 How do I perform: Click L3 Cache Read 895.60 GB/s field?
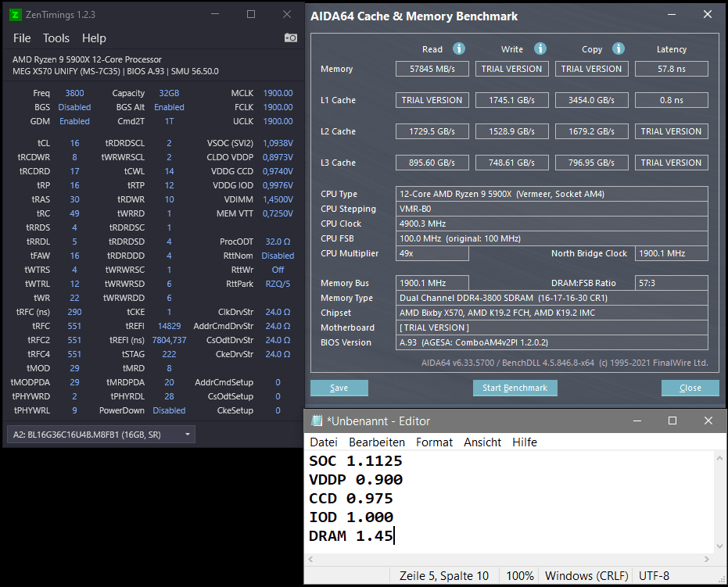[432, 163]
